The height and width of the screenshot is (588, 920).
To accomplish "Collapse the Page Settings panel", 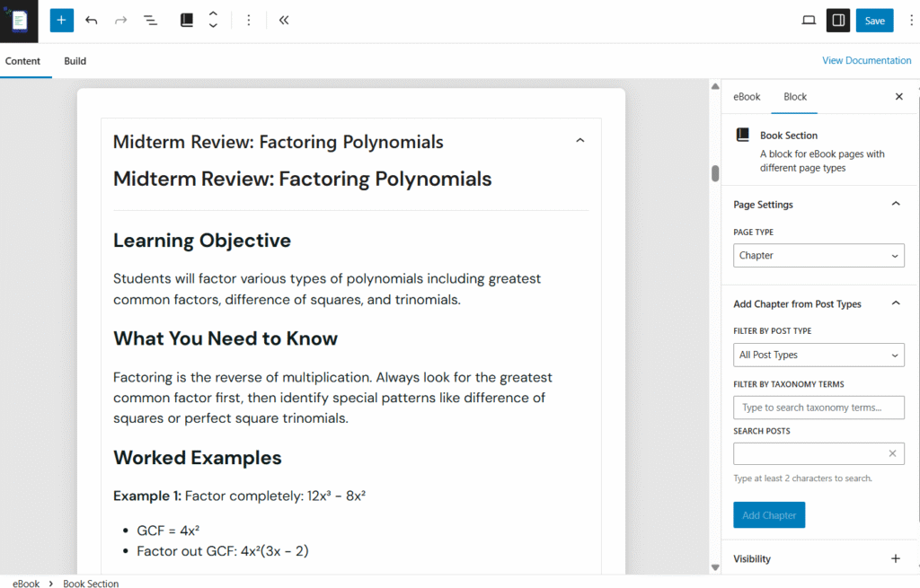I will (895, 205).
